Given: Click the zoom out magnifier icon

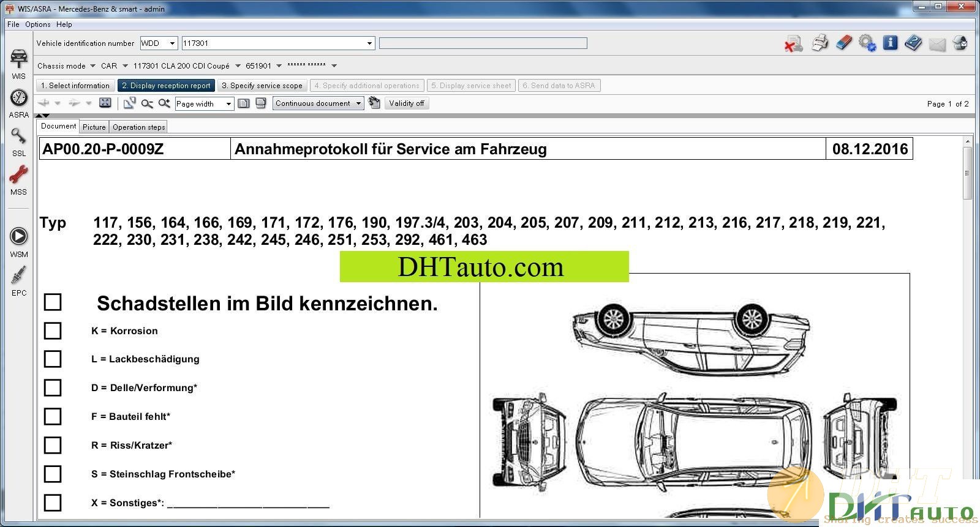Looking at the screenshot, I should point(147,103).
